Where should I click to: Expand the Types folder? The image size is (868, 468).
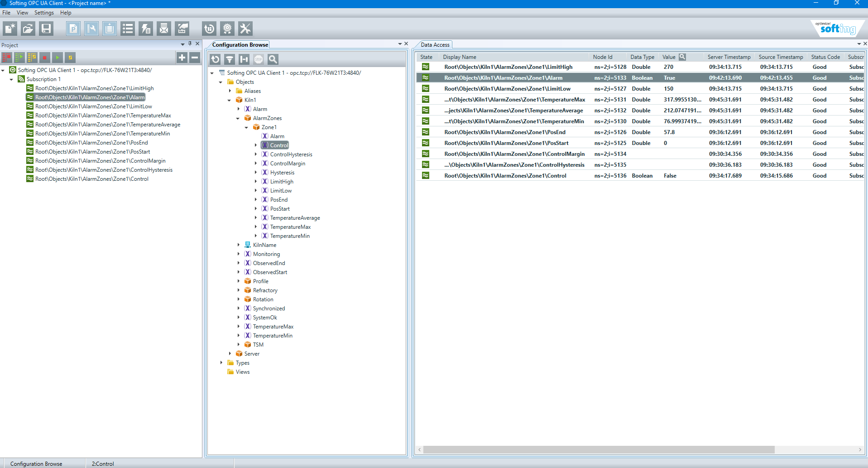(221, 363)
